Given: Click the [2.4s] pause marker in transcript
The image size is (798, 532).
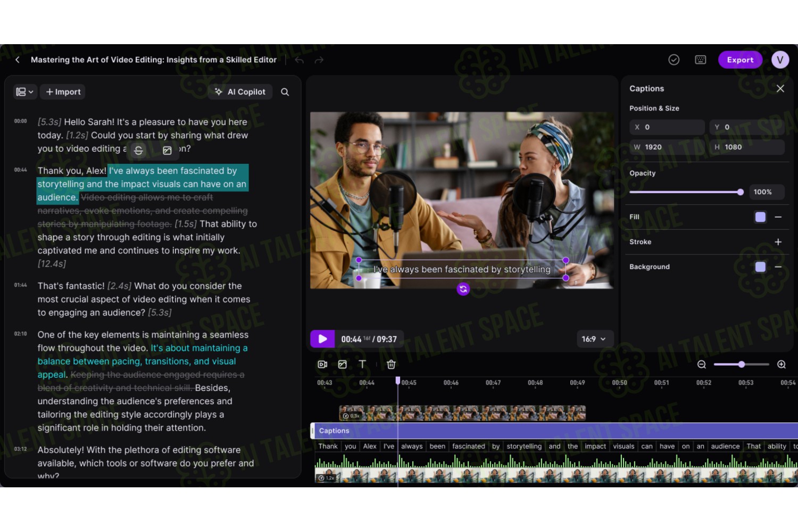Looking at the screenshot, I should click(x=119, y=286).
